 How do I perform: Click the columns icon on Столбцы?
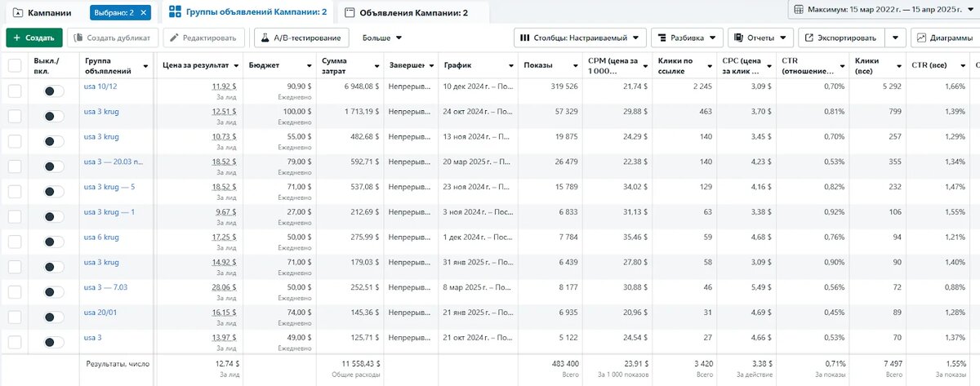tap(524, 38)
